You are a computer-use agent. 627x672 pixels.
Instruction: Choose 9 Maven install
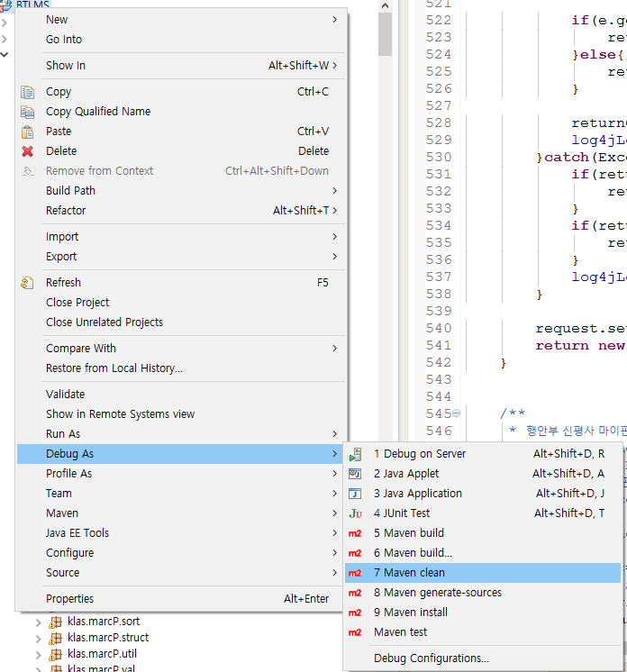coord(483,613)
